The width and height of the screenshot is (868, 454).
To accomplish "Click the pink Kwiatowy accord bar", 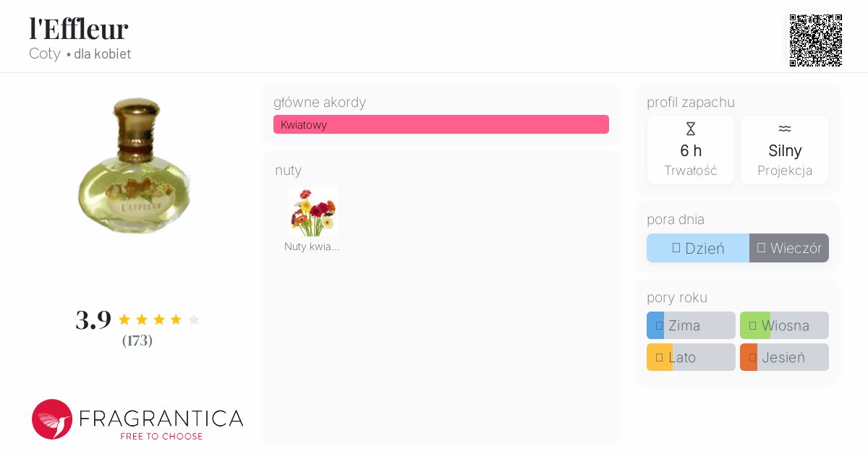I will pyautogui.click(x=441, y=124).
